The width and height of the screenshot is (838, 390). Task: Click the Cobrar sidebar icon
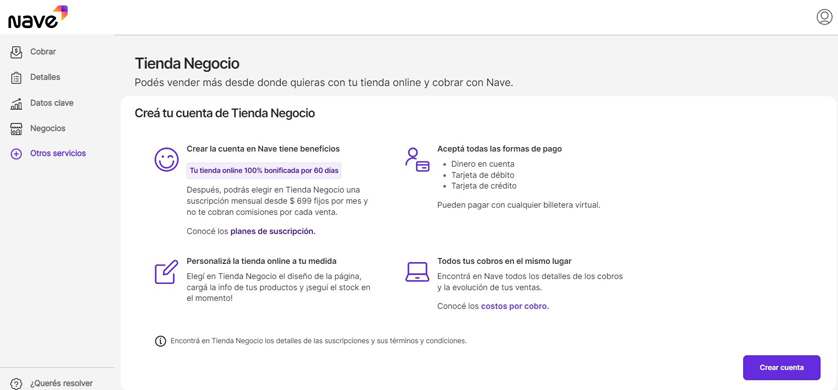pos(17,52)
